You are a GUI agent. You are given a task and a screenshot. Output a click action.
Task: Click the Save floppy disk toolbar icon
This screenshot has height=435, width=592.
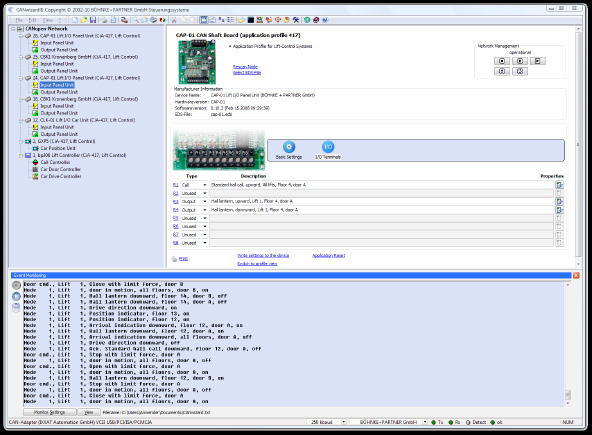93,20
